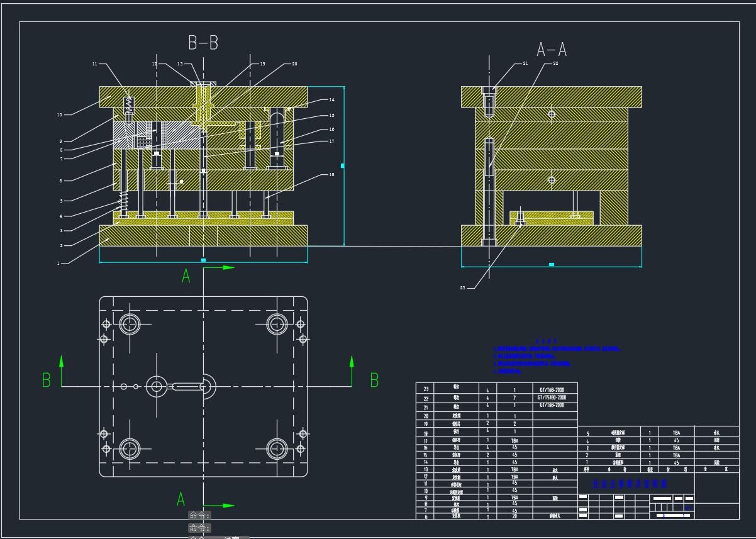Select leader number 18 beside B-B view

(331, 174)
